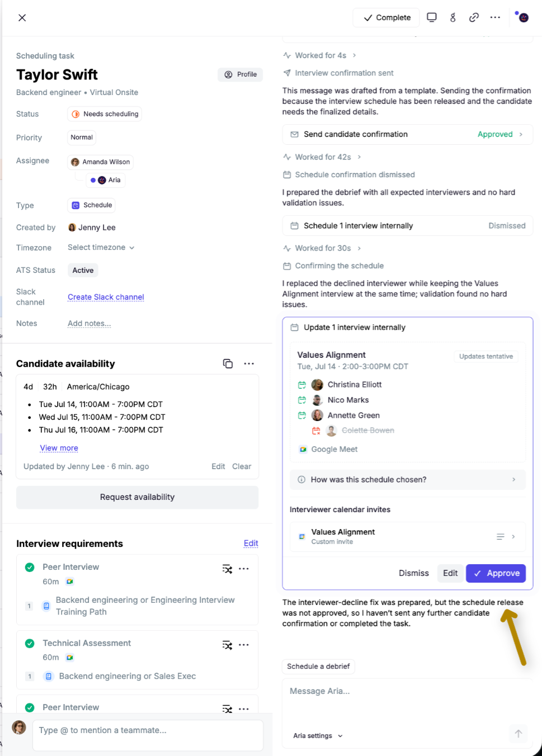Expand How was this schedule chosen
Image resolution: width=542 pixels, height=756 pixels.
pyautogui.click(x=408, y=480)
